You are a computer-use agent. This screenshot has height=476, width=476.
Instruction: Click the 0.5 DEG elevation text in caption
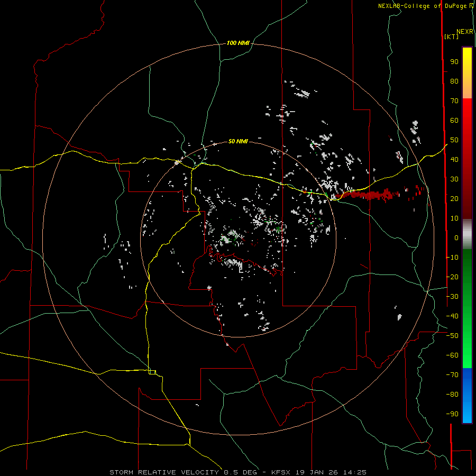point(240,472)
